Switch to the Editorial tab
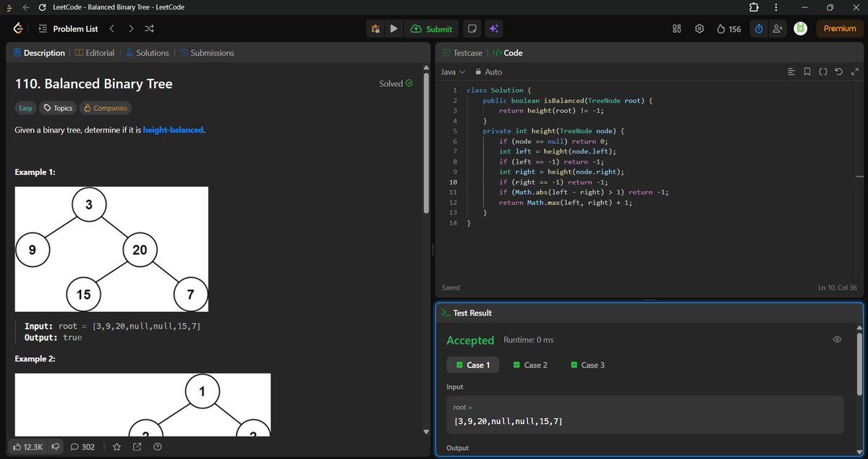The height and width of the screenshot is (459, 868). 94,53
